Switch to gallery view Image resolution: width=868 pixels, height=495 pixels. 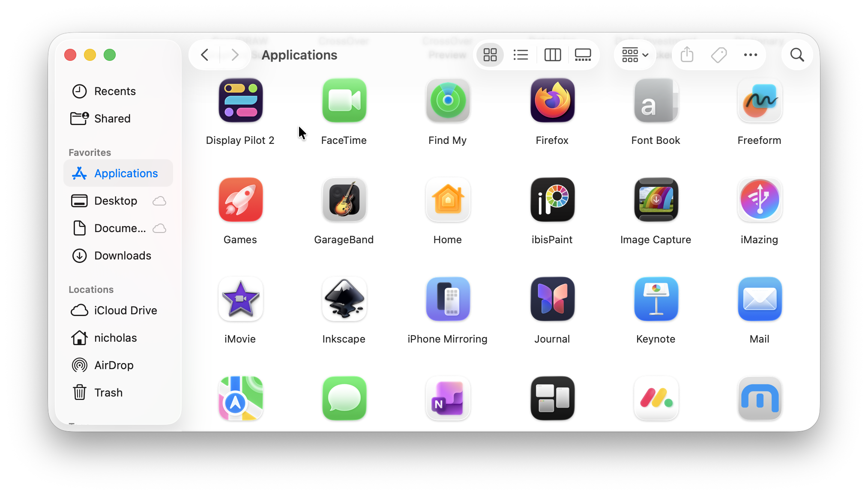(583, 55)
